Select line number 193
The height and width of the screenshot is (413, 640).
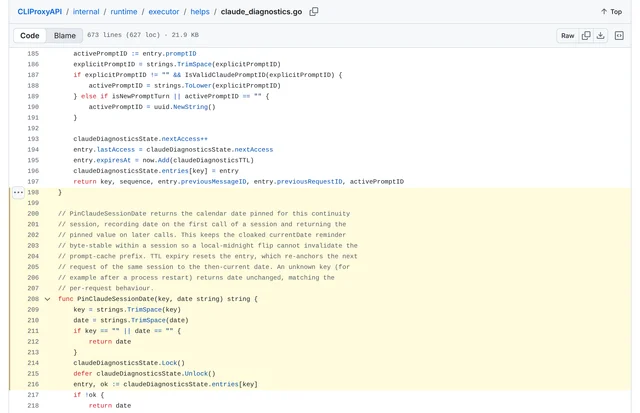coord(33,139)
